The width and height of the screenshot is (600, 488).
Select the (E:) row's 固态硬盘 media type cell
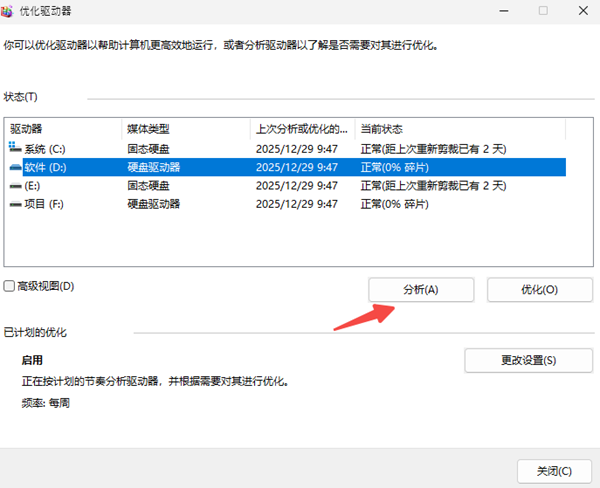pyautogui.click(x=148, y=185)
